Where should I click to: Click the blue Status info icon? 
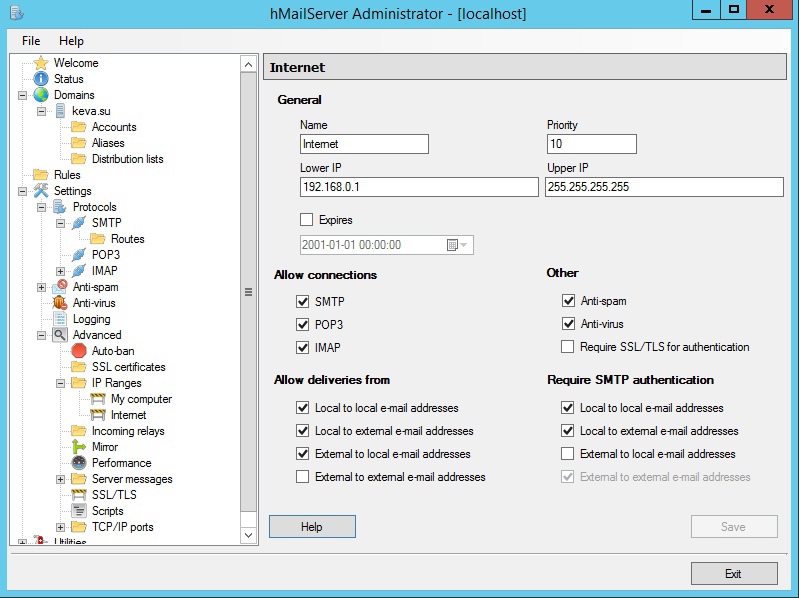coord(41,79)
